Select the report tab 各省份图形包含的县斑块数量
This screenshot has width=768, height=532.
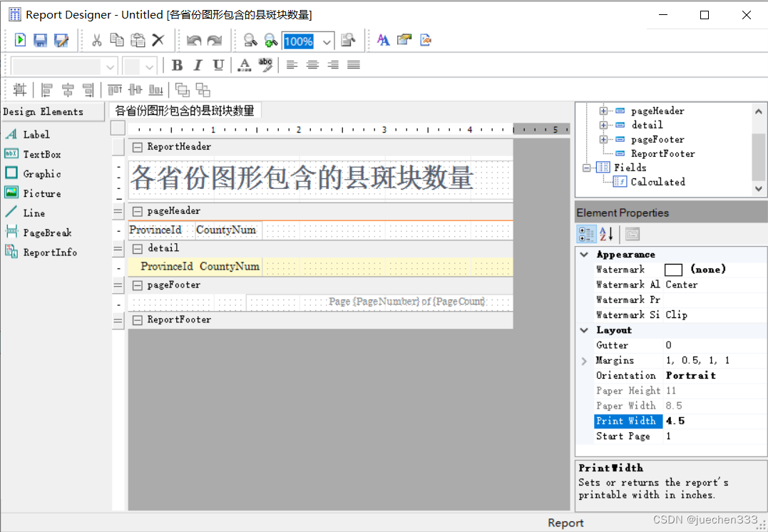point(185,111)
